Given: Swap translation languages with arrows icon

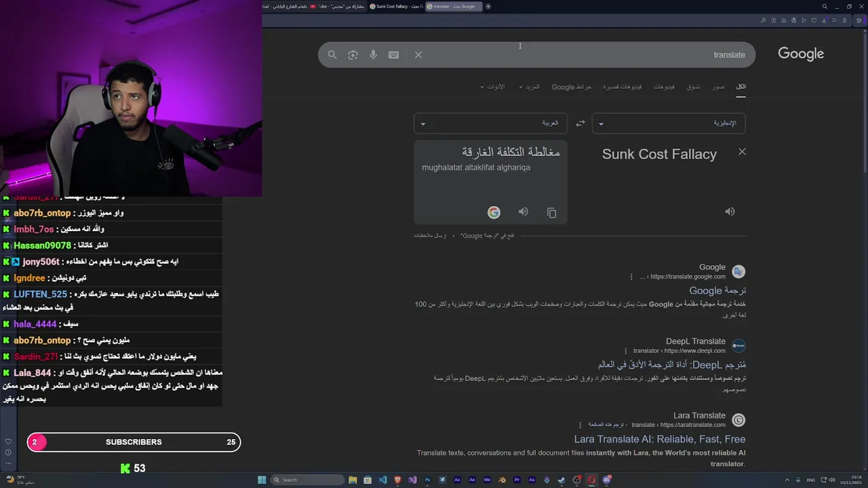Looking at the screenshot, I should coord(580,123).
